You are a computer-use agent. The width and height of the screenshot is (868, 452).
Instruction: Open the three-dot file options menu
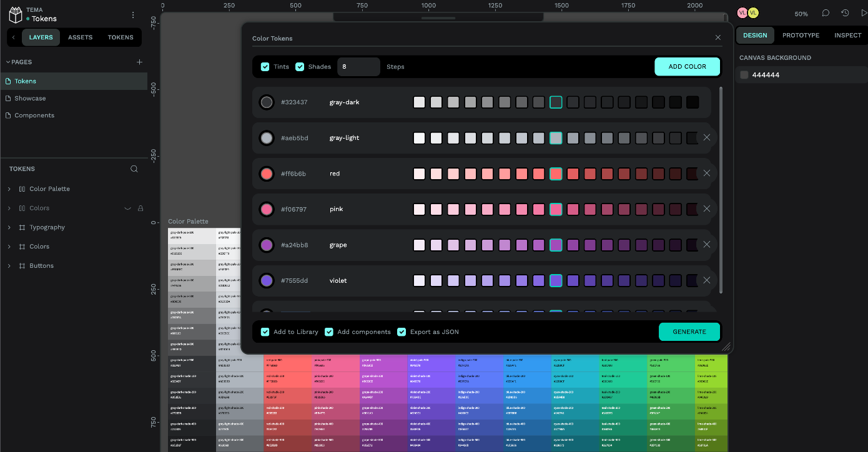pyautogui.click(x=133, y=15)
